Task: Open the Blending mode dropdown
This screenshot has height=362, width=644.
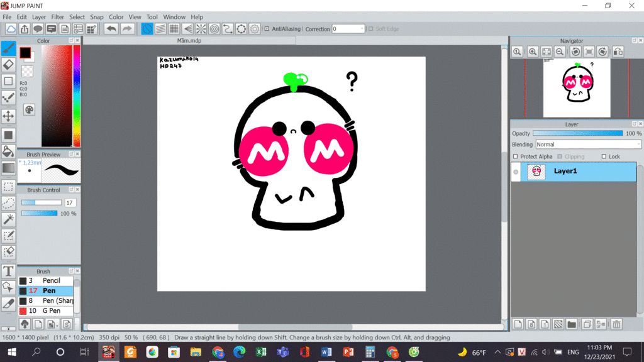Action: (x=588, y=145)
